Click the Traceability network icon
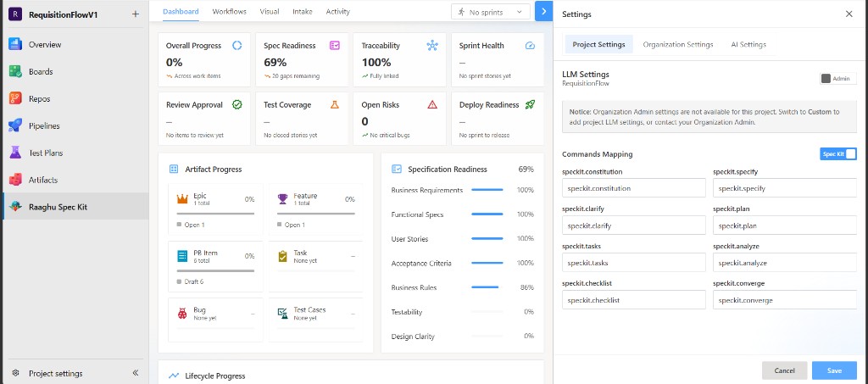Screen dimensions: 868x384 (432, 46)
